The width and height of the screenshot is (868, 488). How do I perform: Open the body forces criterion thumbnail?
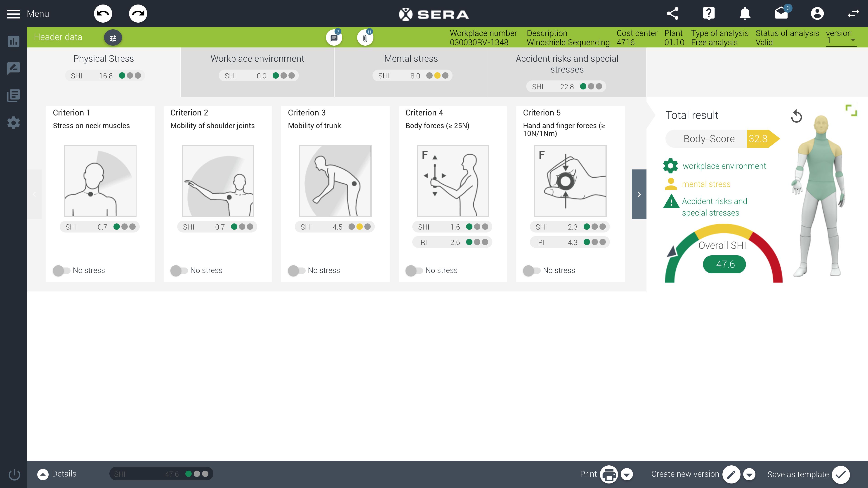453,181
